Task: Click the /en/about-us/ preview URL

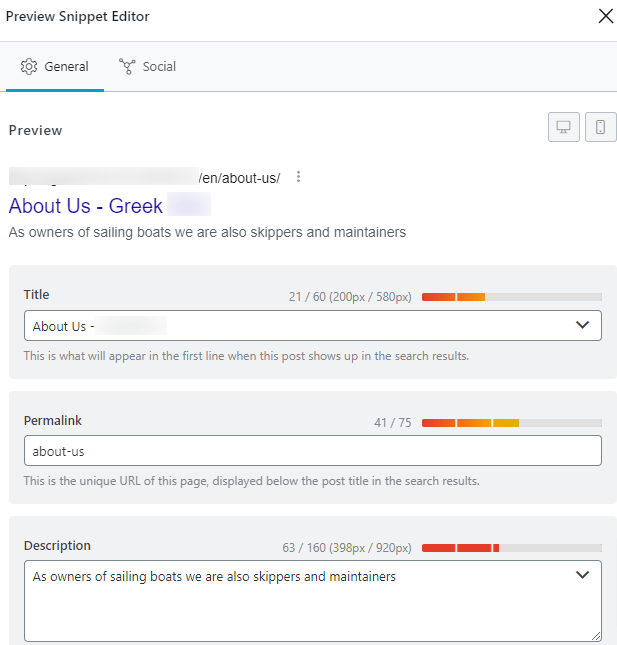Action: pyautogui.click(x=239, y=178)
